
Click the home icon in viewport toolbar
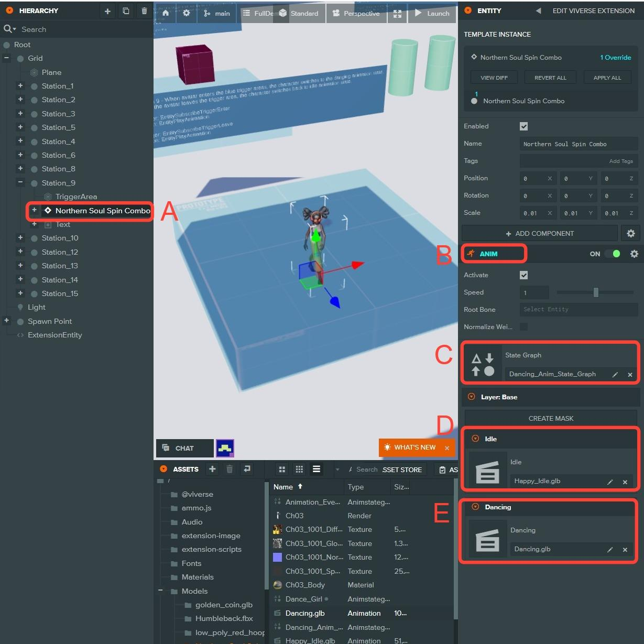pyautogui.click(x=166, y=13)
